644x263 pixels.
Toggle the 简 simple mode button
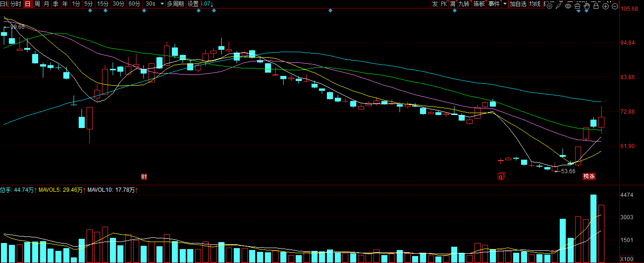(x=453, y=4)
